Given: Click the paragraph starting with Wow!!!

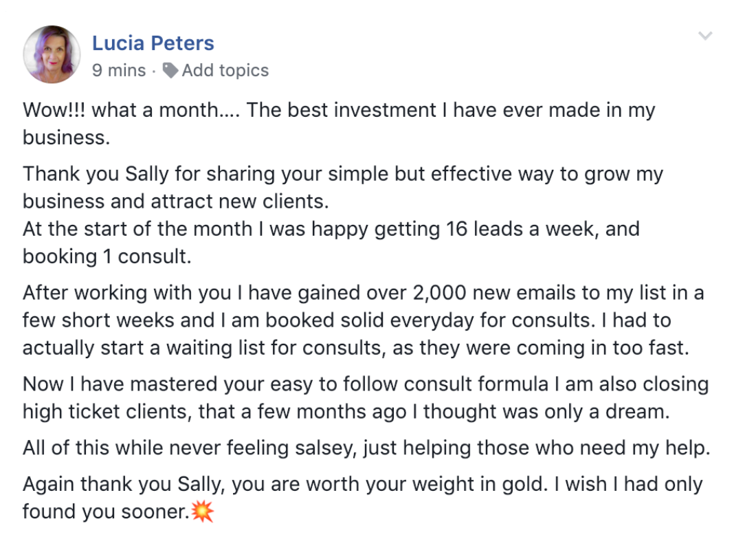Looking at the screenshot, I should point(339,124).
